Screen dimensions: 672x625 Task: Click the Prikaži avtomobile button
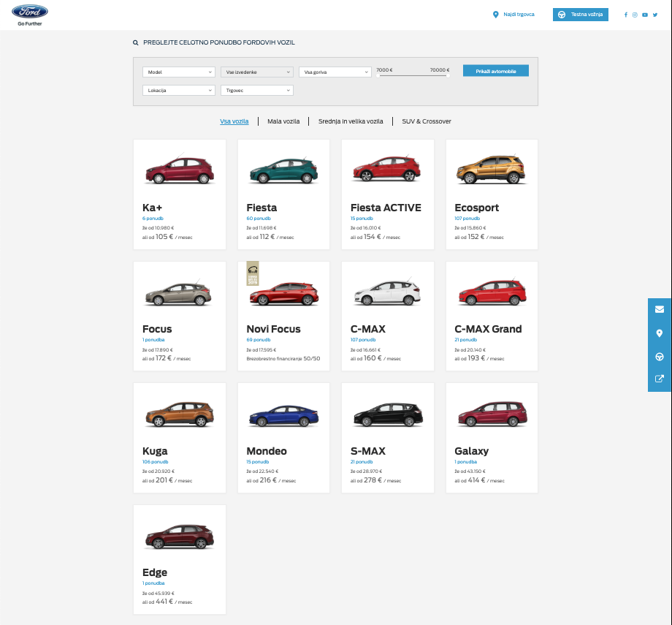[496, 71]
